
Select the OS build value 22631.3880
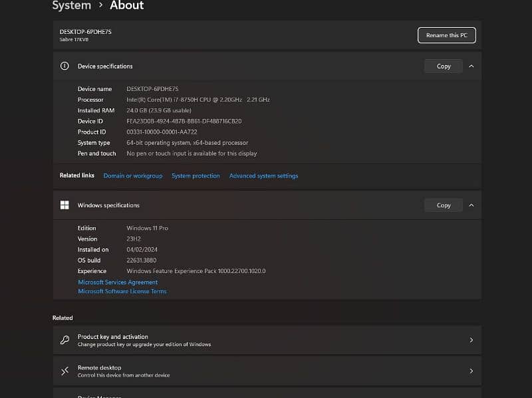142,260
